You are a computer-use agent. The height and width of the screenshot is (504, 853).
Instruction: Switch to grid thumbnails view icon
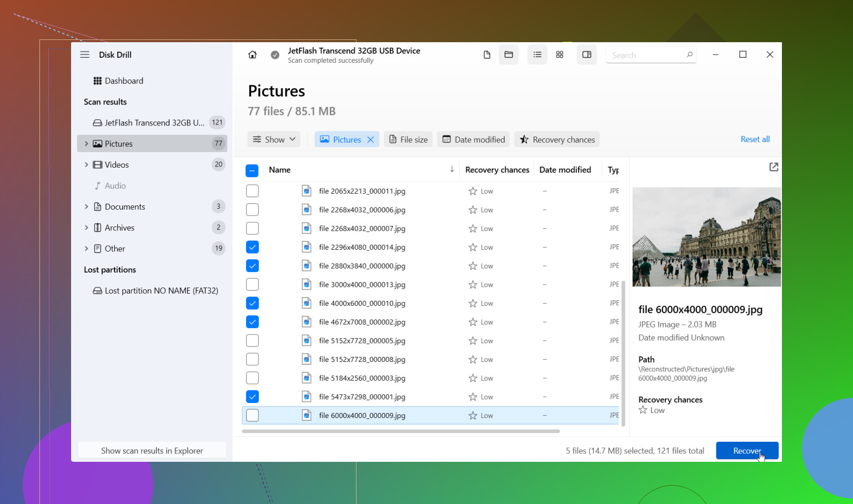point(560,54)
